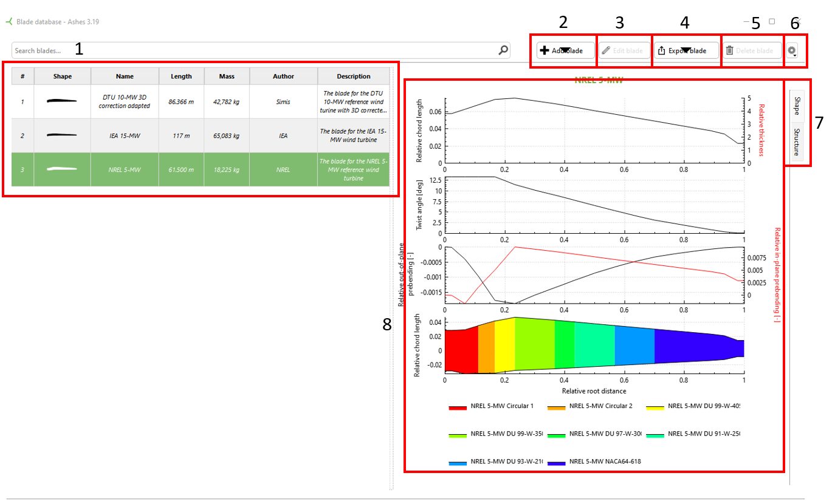Click the Shape column header
Image resolution: width=835 pixels, height=504 pixels.
click(x=63, y=77)
